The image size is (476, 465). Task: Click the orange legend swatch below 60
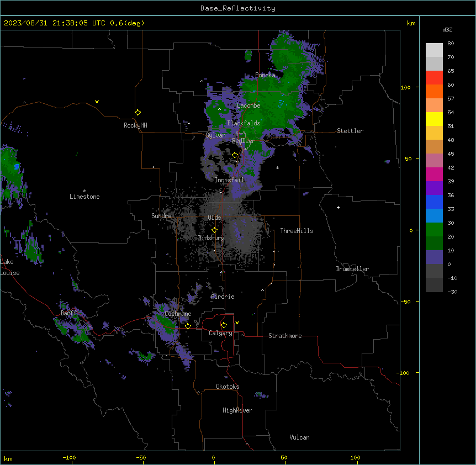[434, 91]
